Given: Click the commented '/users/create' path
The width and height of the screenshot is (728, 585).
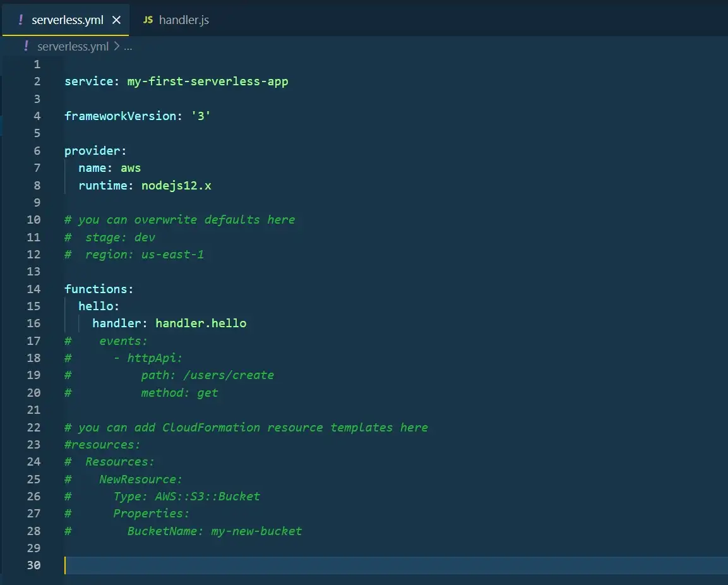Looking at the screenshot, I should point(228,375).
